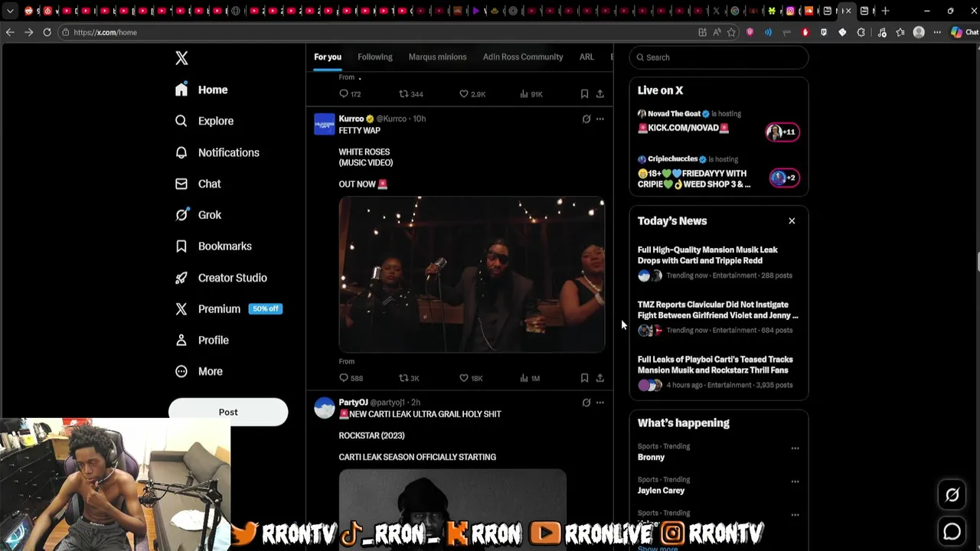Screen dimensions: 980x551
Task: Click the x.com/home address bar
Action: point(375,32)
